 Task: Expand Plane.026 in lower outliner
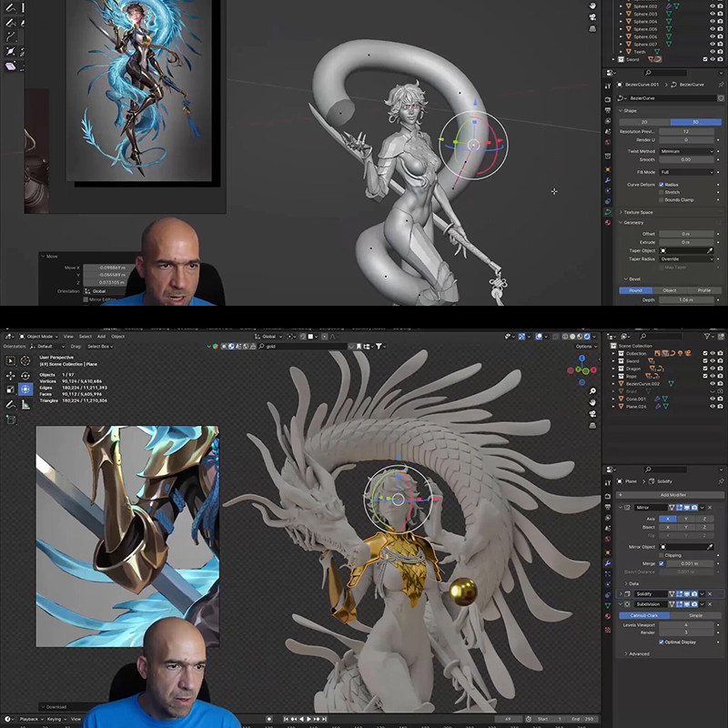613,406
